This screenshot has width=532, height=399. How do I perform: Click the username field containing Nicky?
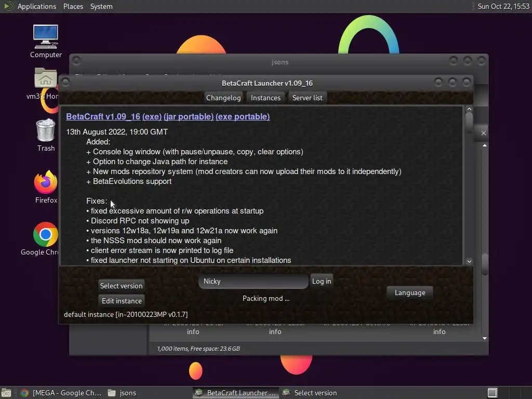coord(254,281)
